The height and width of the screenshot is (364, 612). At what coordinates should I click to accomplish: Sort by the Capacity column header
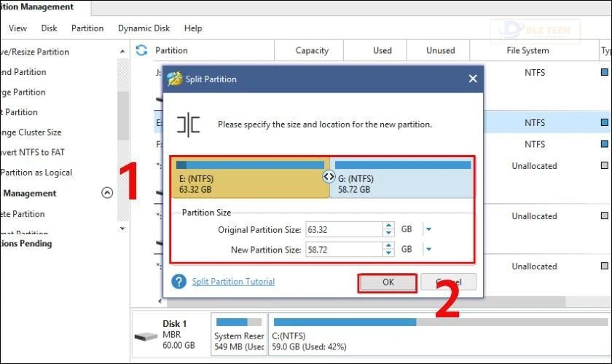click(312, 50)
